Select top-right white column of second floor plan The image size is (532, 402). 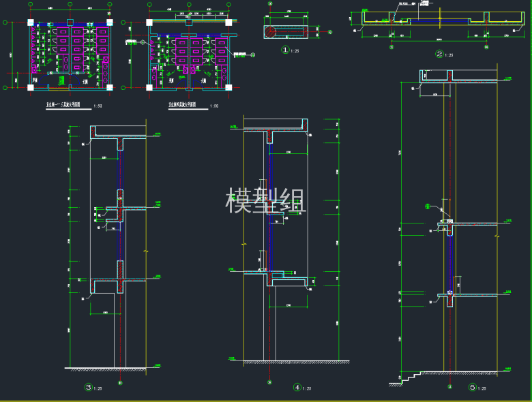(x=230, y=22)
